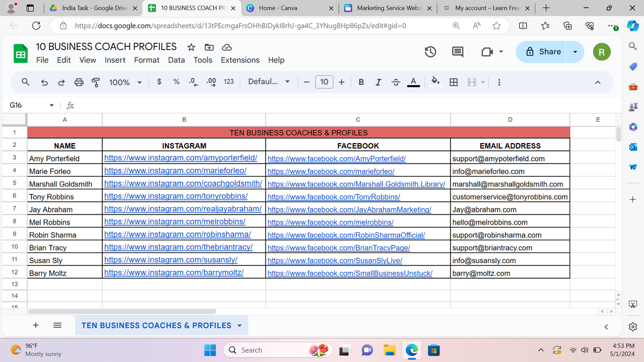Check the cloud document status icon
The image size is (644, 362).
(227, 47)
